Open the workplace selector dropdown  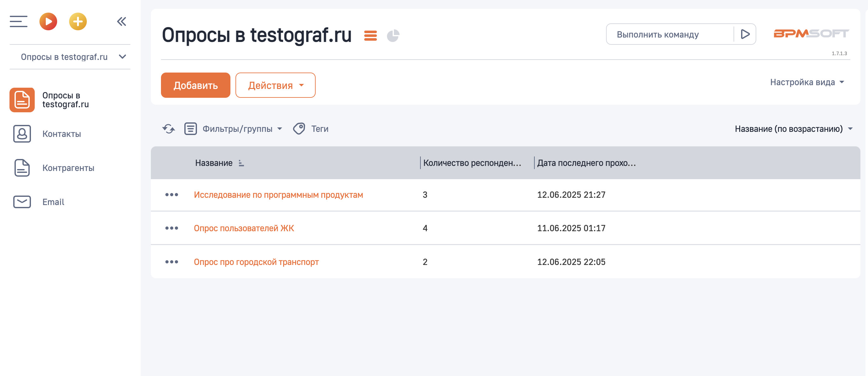coord(70,57)
